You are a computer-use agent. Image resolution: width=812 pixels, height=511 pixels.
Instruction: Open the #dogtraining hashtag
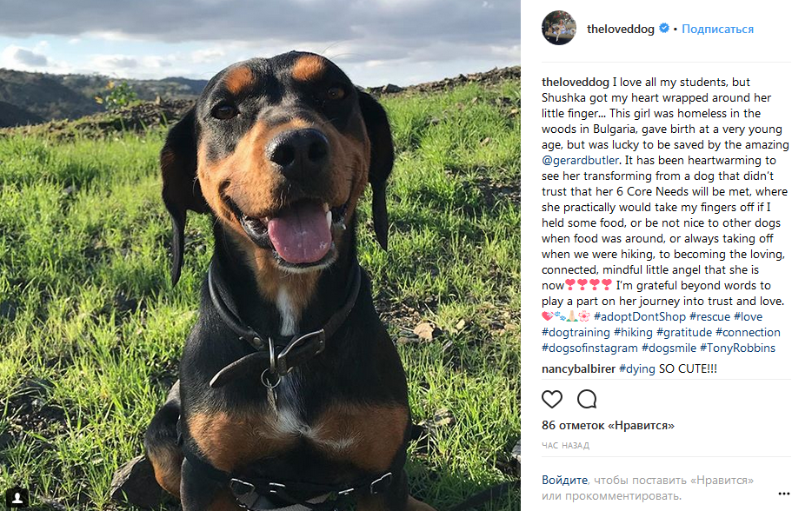(x=576, y=332)
